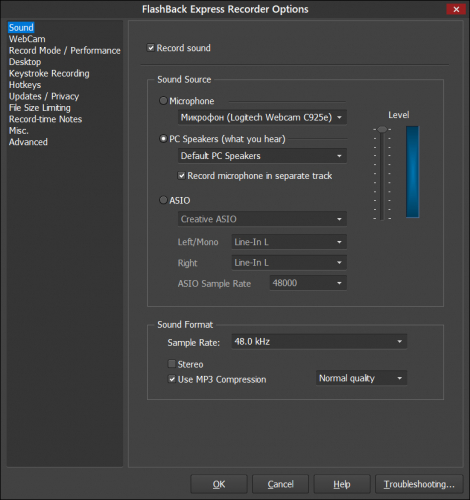Toggle Use MP3 Compression checkbox
This screenshot has height=500, width=470.
(x=172, y=379)
